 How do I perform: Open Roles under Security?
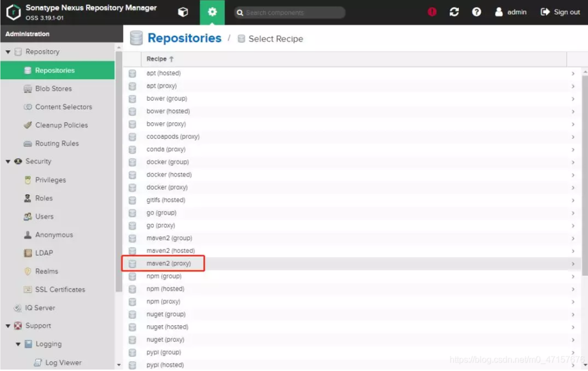[44, 198]
